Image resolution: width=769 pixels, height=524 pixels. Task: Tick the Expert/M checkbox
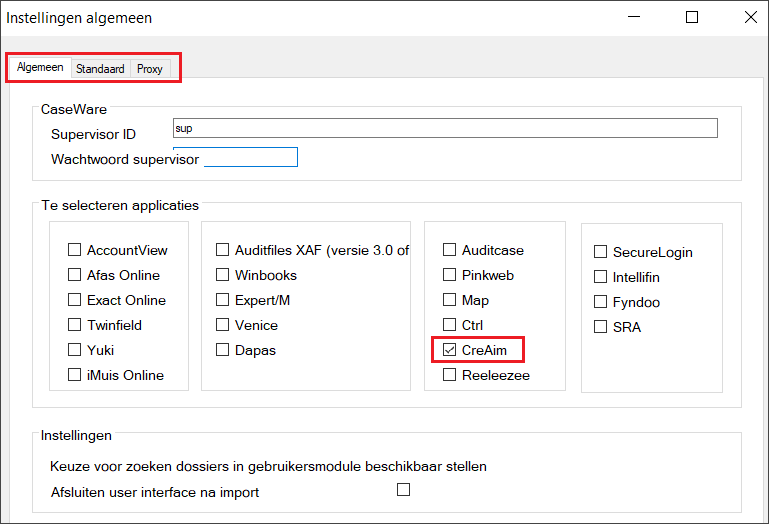pyautogui.click(x=222, y=300)
